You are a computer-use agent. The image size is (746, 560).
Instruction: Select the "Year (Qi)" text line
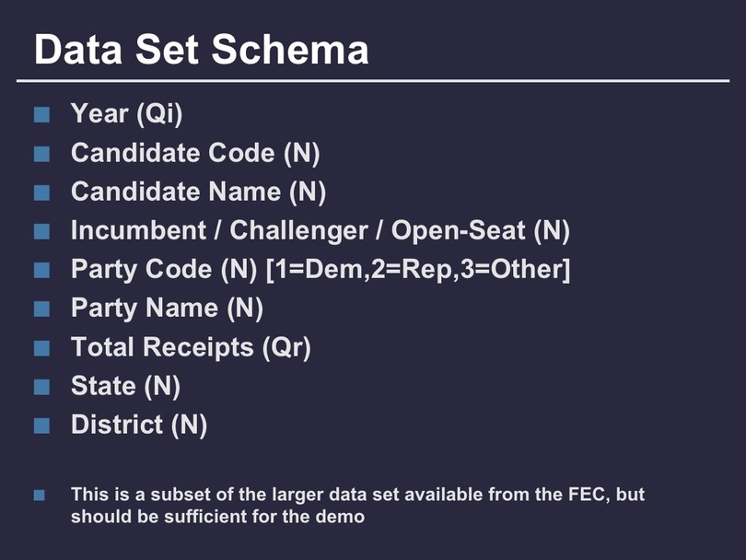[126, 114]
